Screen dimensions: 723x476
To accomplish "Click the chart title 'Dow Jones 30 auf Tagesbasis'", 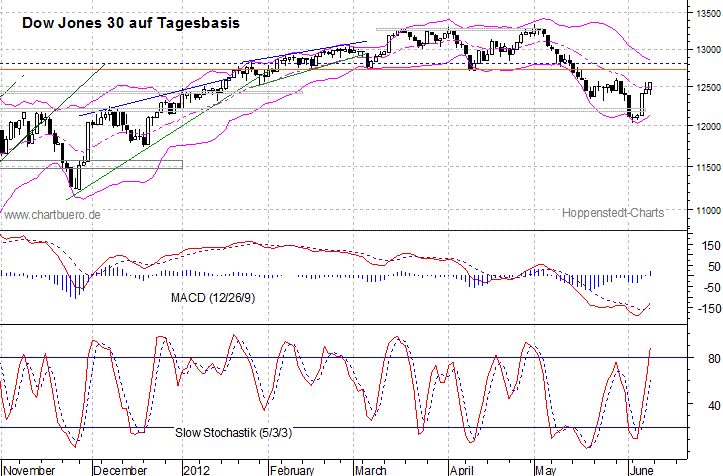I will coord(131,23).
